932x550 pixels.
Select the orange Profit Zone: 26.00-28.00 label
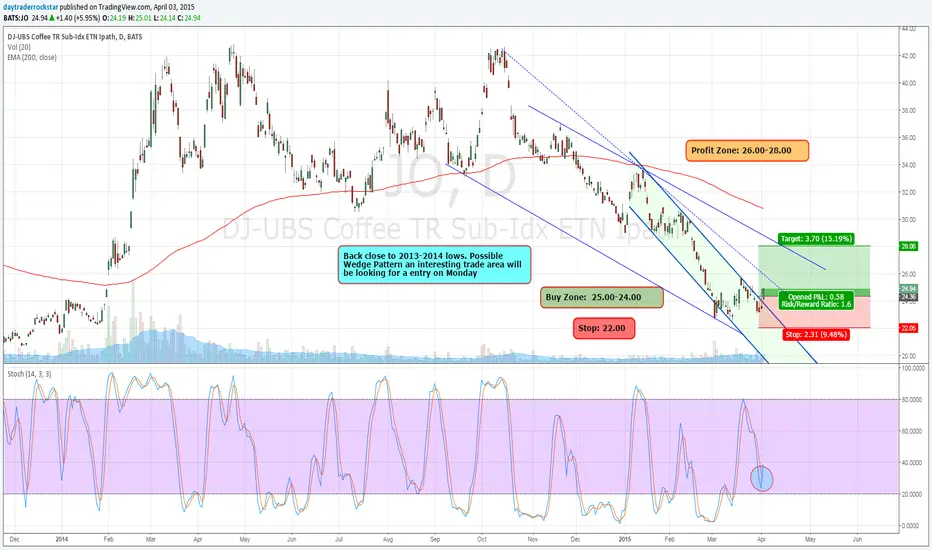747,150
